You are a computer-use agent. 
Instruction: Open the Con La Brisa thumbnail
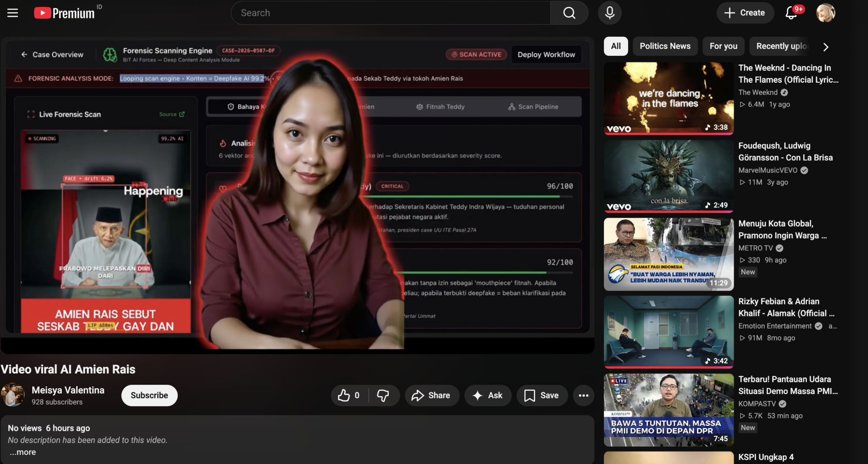tap(668, 176)
